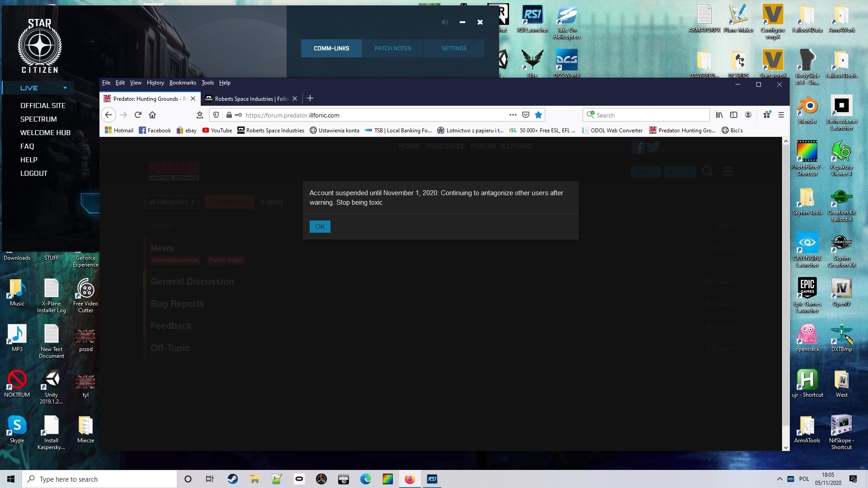
Task: Show hidden system tray icons chevron
Action: click(x=779, y=479)
